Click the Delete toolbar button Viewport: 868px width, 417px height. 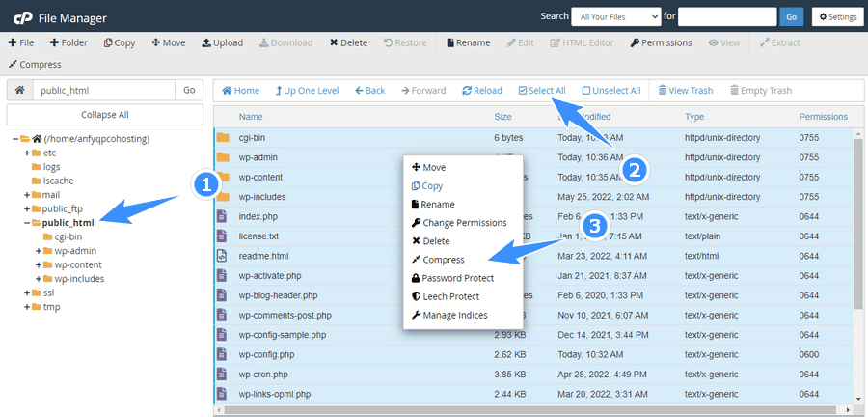pos(349,42)
